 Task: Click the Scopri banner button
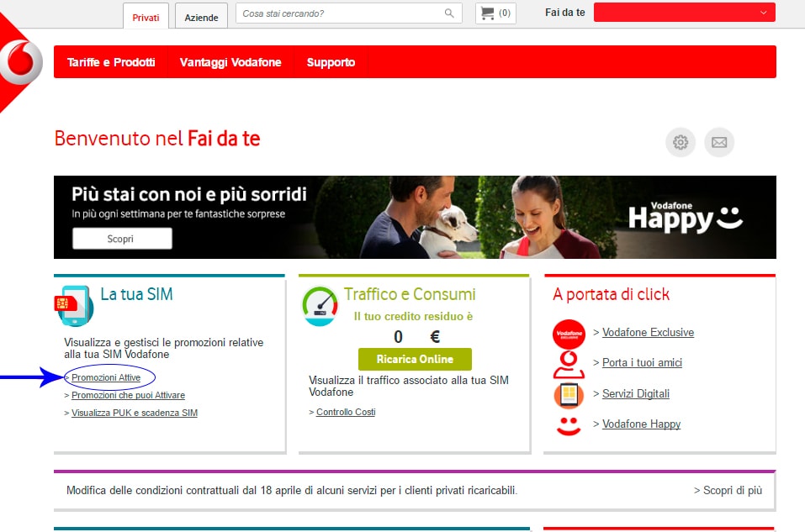click(122, 239)
